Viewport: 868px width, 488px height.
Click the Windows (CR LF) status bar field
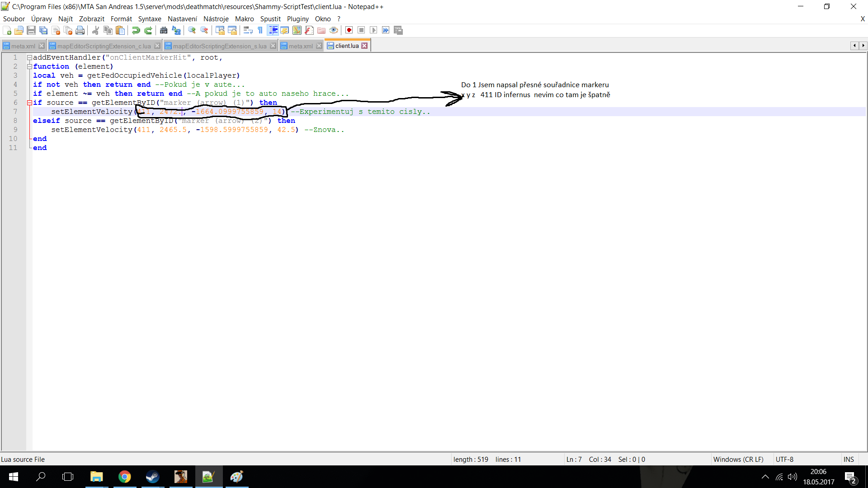click(x=738, y=459)
